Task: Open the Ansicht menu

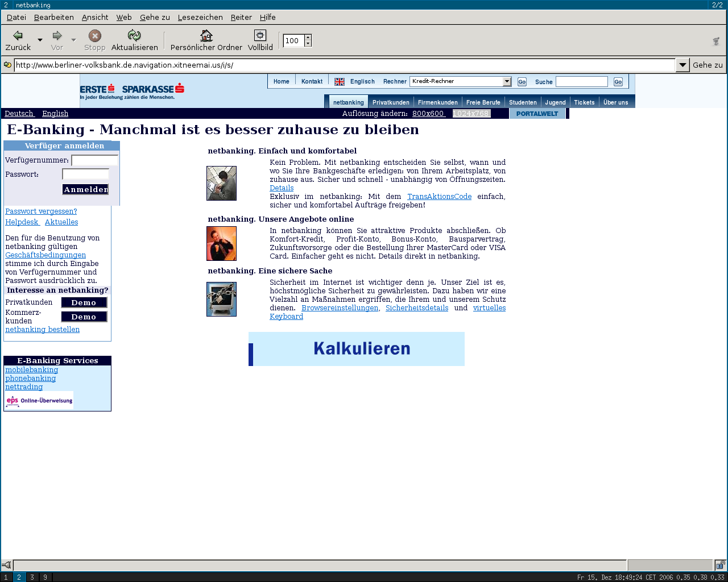Action: point(95,17)
